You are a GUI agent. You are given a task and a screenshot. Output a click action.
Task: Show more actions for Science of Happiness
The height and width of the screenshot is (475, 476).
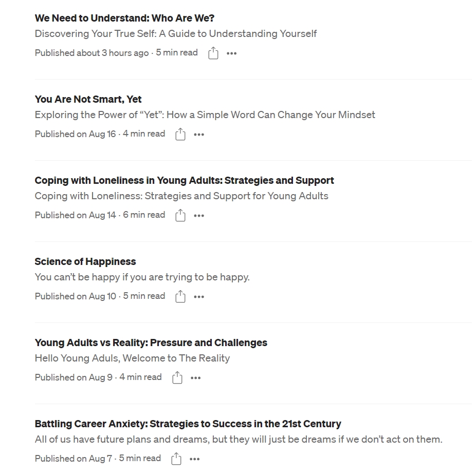[199, 297]
